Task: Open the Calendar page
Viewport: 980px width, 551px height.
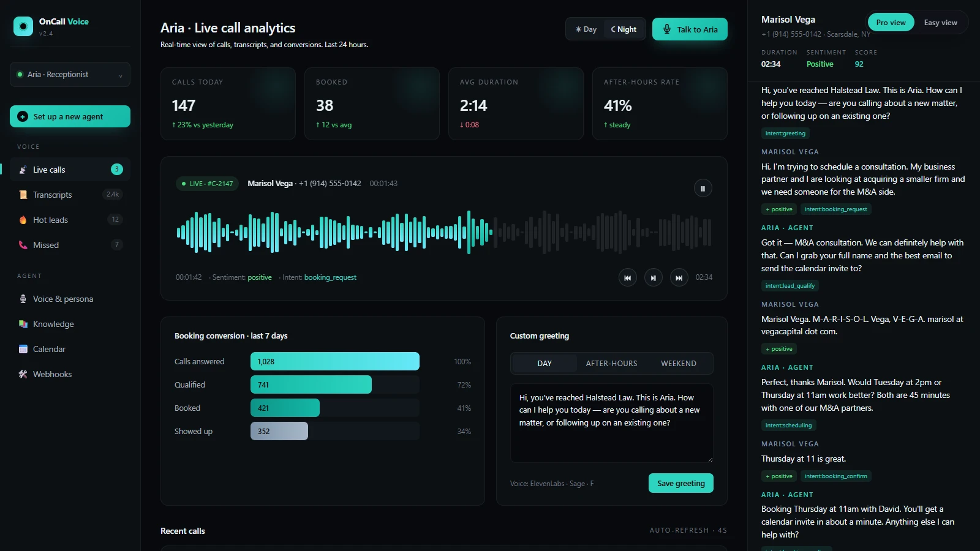Action: click(x=70, y=349)
